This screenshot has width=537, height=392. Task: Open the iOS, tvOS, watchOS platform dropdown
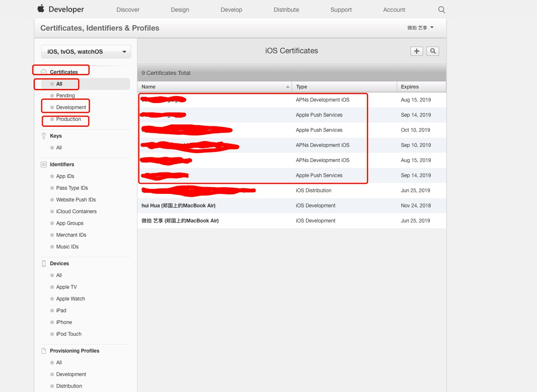point(86,52)
